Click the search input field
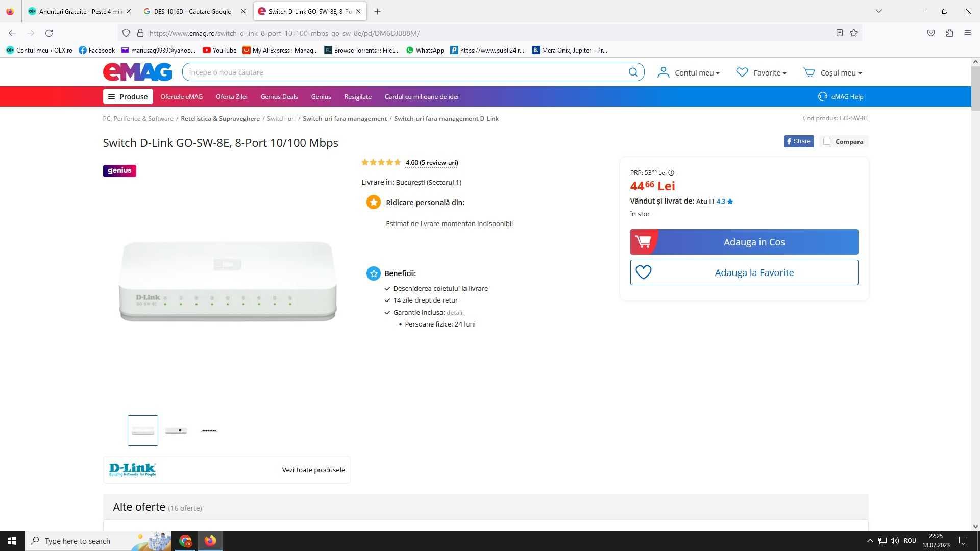This screenshot has height=551, width=980. pos(412,72)
